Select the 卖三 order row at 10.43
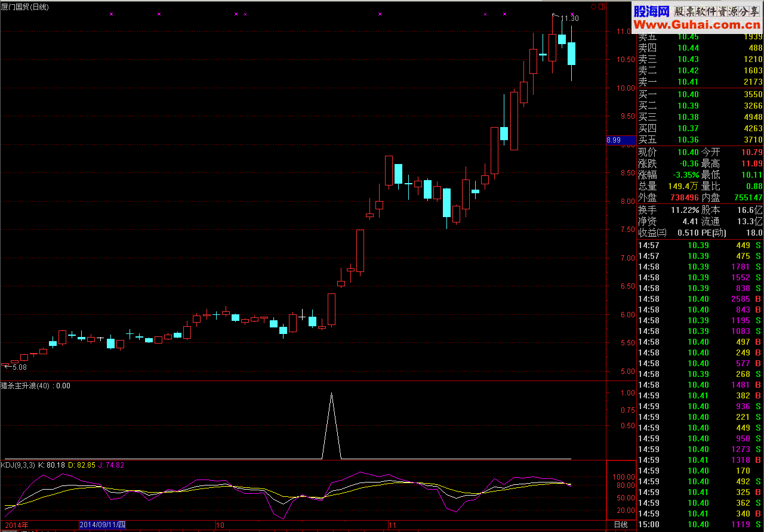Screen dimensions: 764x532 pos(701,59)
